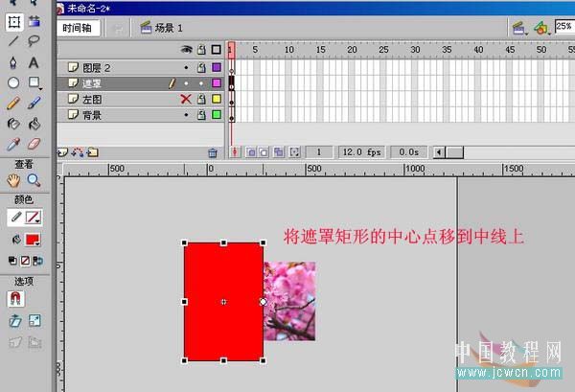Select the Brush tool
Screen dimensions: 575x392
pos(34,104)
